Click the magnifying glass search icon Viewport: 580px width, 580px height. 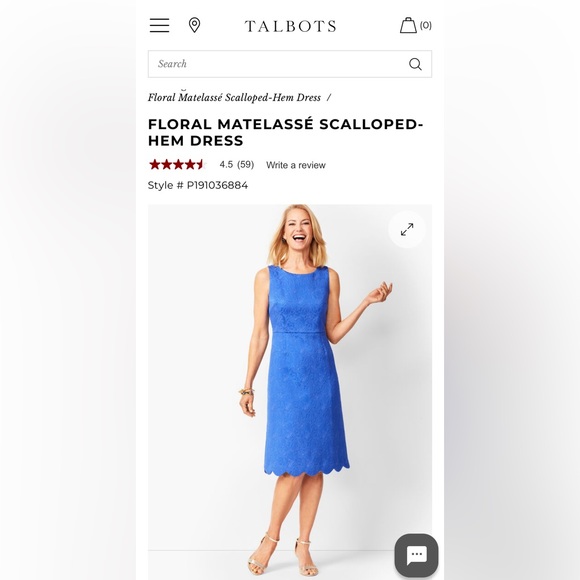click(x=415, y=64)
